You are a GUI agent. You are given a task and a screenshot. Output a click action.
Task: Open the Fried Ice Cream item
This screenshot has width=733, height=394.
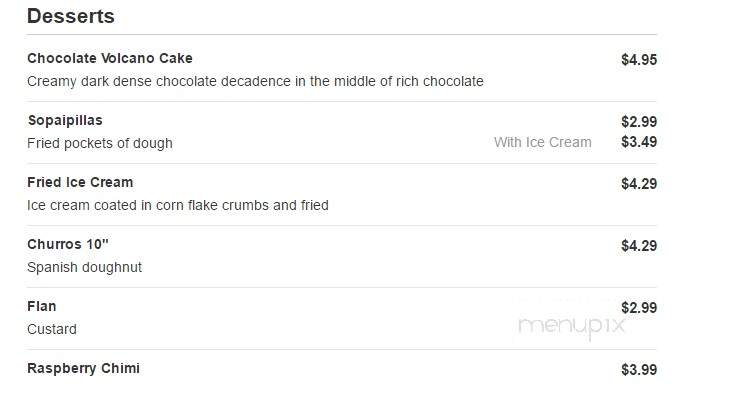pyautogui.click(x=80, y=182)
